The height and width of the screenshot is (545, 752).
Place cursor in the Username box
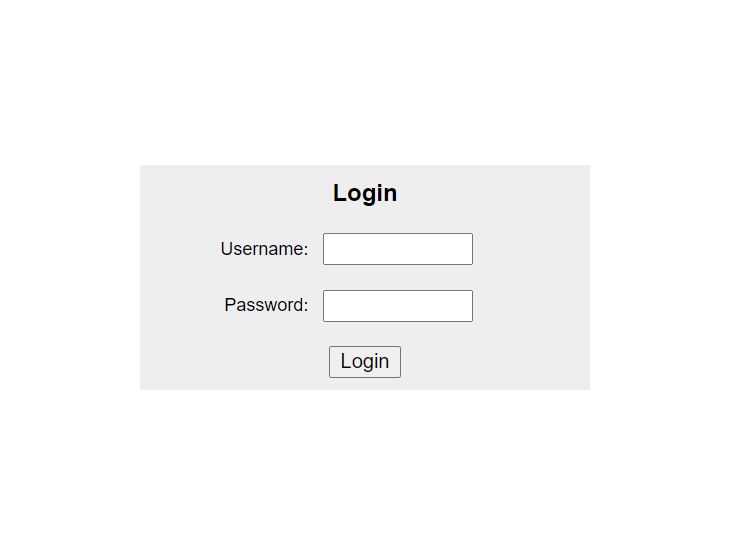click(x=398, y=249)
